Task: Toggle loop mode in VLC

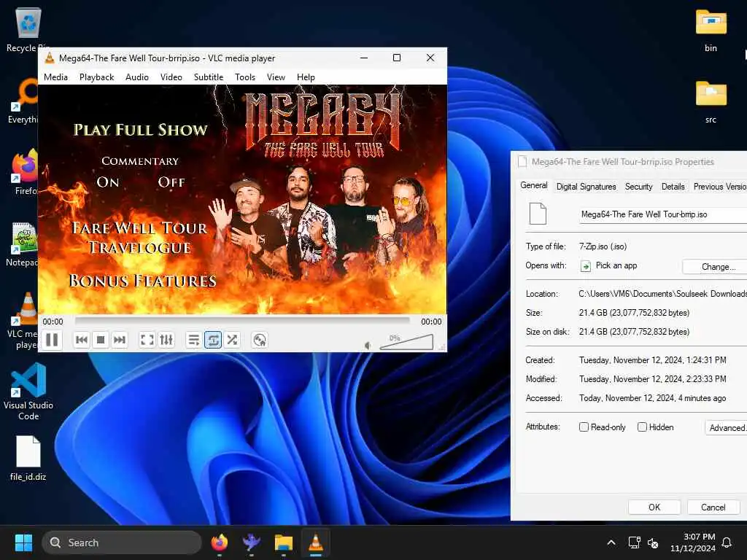Action: [x=213, y=340]
